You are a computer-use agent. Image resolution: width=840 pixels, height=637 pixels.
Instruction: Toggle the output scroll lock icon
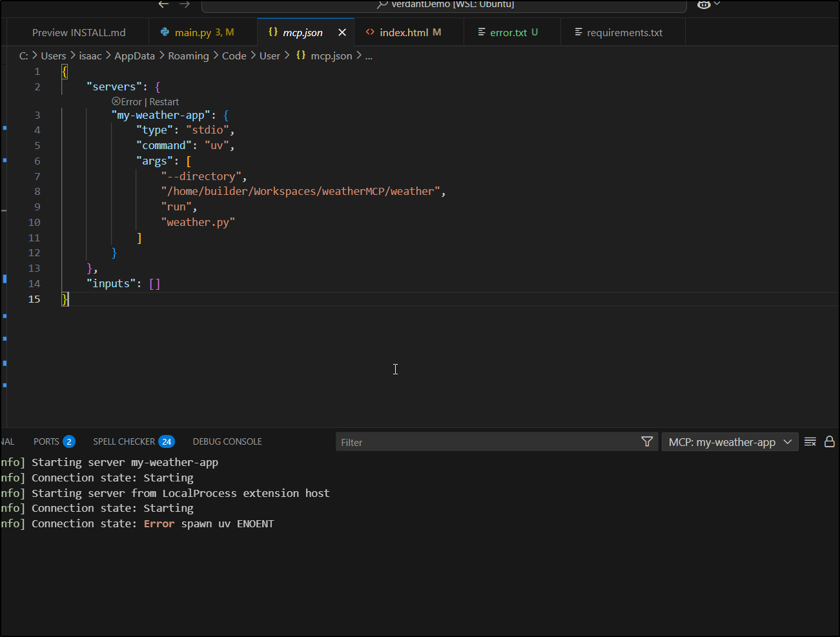[830, 441]
